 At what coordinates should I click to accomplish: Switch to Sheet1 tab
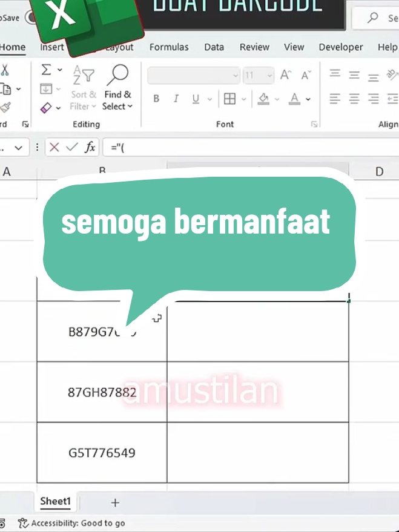click(55, 502)
